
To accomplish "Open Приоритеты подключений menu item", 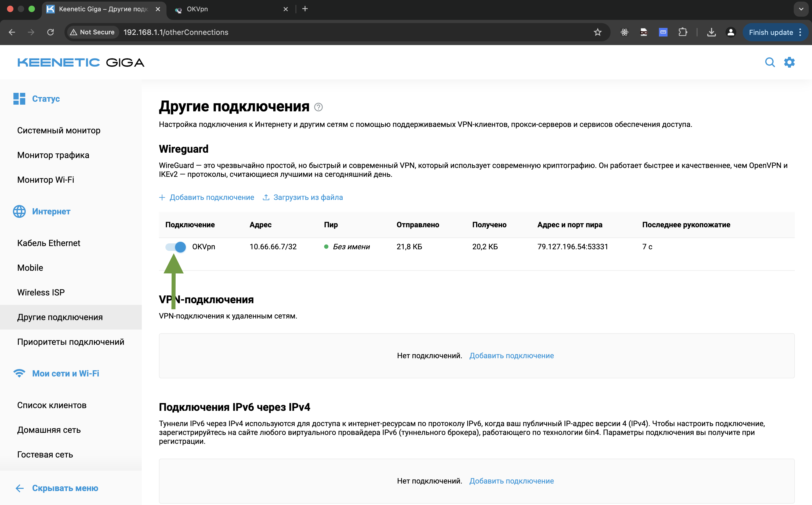I will [x=71, y=342].
